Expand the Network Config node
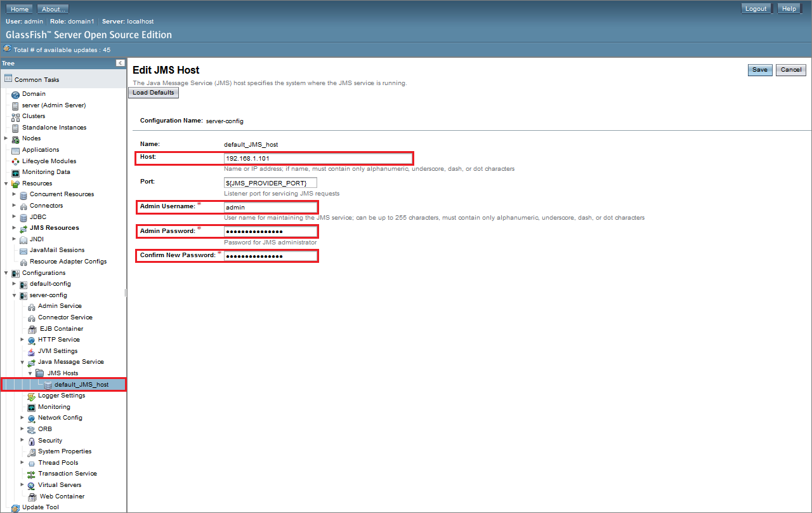Screen dimensions: 812x513 [22, 418]
